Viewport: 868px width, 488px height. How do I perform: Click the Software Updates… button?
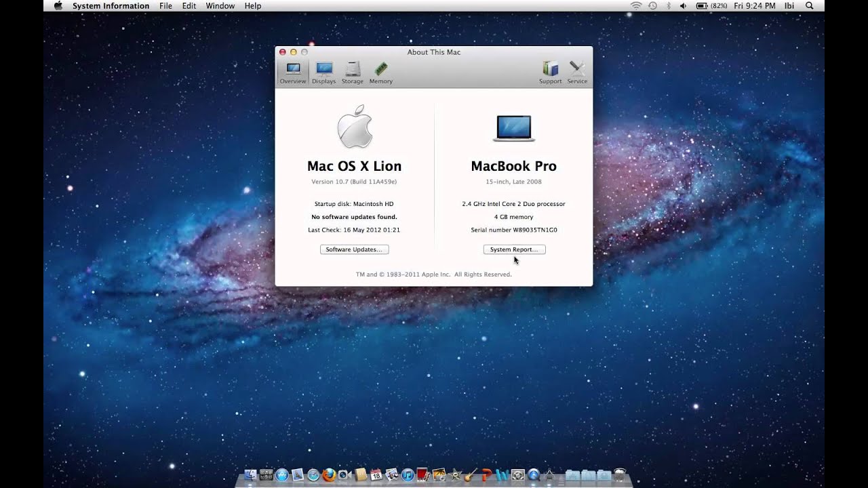coord(354,249)
